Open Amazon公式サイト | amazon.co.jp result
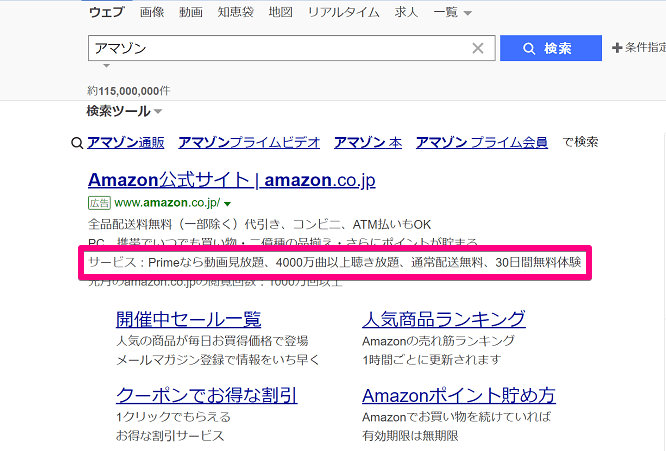This screenshot has height=451, width=666. 231,180
